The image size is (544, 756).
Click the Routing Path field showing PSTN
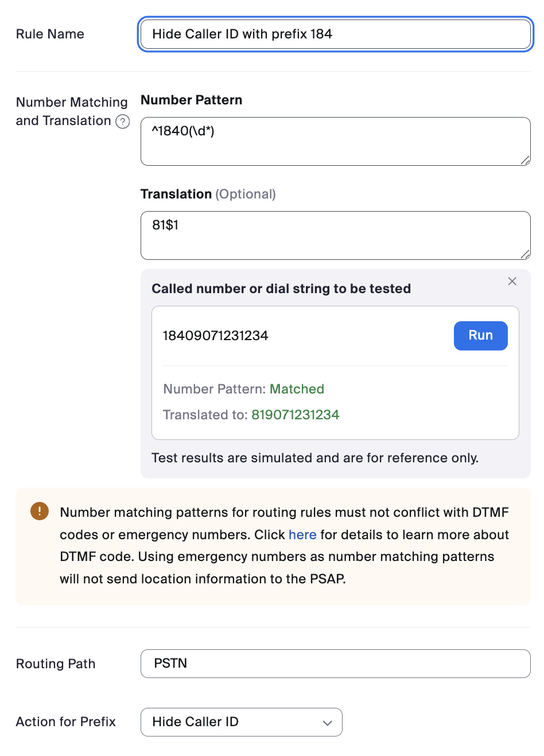tap(335, 664)
